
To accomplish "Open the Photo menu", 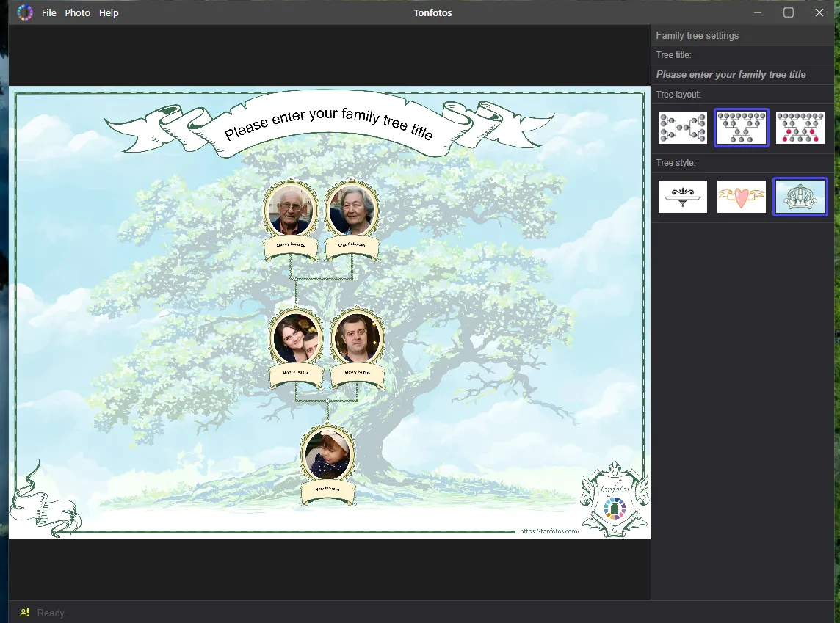I will click(78, 13).
